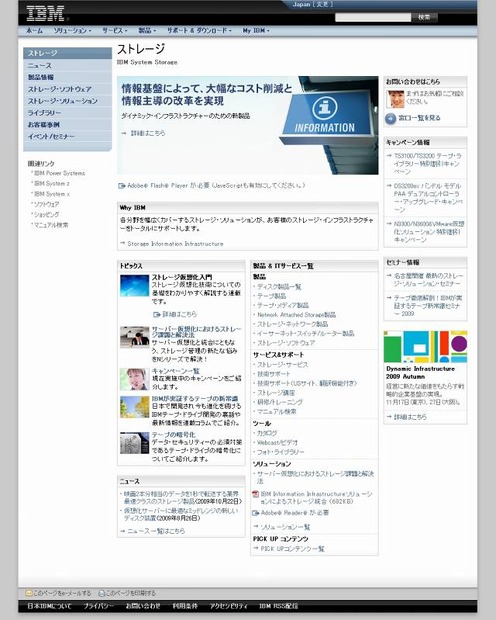Open the フォト・ライブラリー tool link
Screen dimensions: 496x620
[281, 452]
